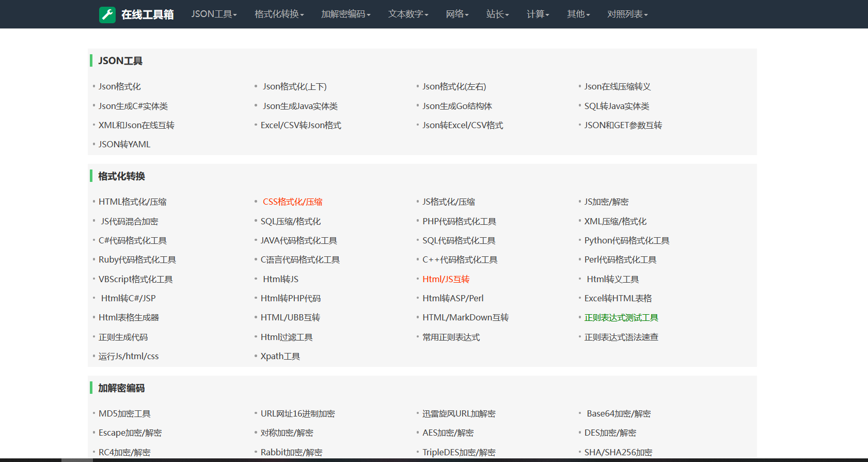Open the Xpath工具 link
The width and height of the screenshot is (868, 462).
coord(280,357)
